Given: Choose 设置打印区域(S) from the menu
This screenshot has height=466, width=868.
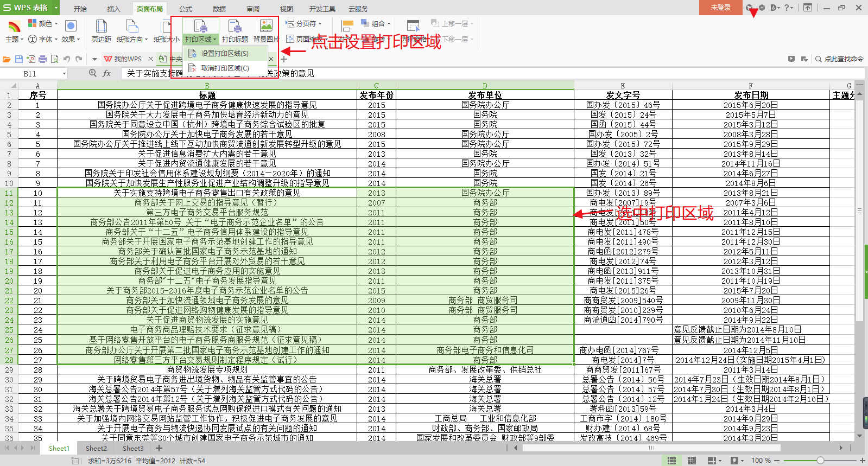Looking at the screenshot, I should pos(224,54).
